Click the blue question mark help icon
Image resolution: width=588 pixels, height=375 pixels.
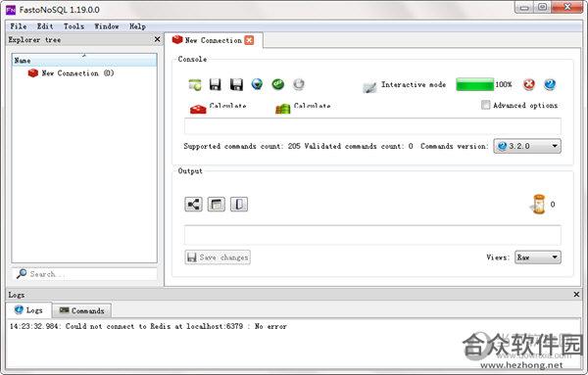tap(550, 84)
